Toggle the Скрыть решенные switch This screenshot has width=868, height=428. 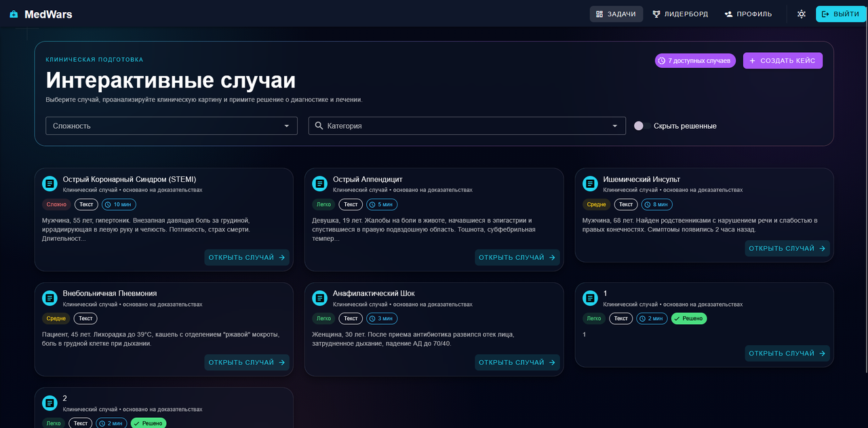642,125
